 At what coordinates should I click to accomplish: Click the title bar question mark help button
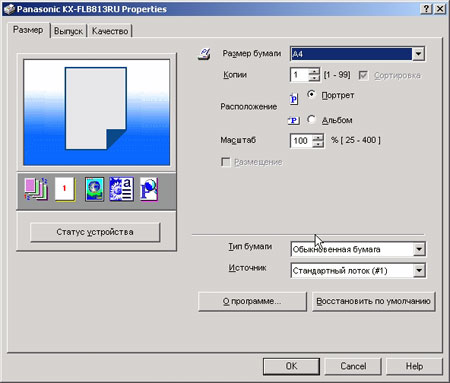[426, 9]
